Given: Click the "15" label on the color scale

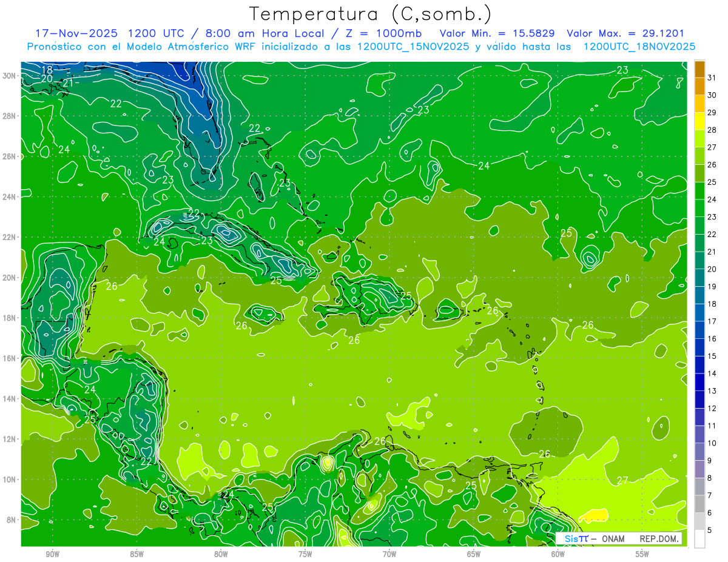Looking at the screenshot, I should pos(712,356).
